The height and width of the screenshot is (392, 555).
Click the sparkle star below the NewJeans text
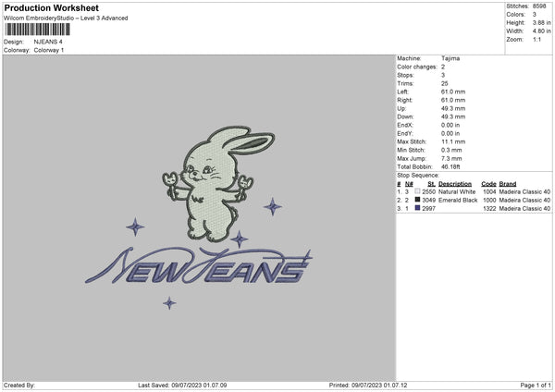pyautogui.click(x=169, y=302)
